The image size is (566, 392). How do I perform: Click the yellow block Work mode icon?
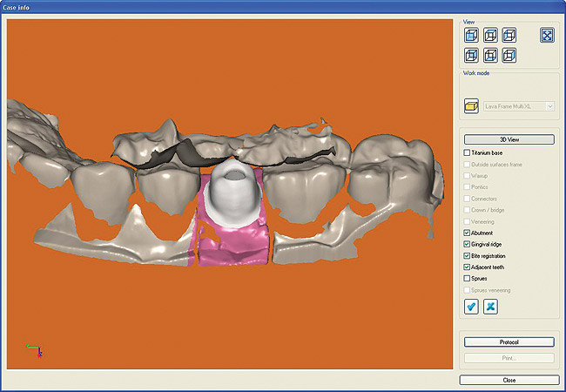(471, 105)
